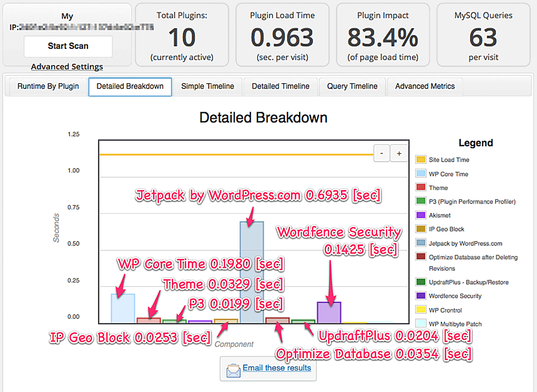
Task: Go to the Detailed Timeline tab
Action: pos(280,86)
